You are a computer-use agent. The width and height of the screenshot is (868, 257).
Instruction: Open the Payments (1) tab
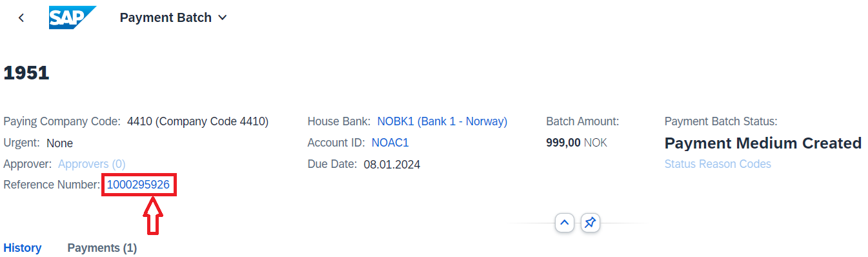point(102,248)
